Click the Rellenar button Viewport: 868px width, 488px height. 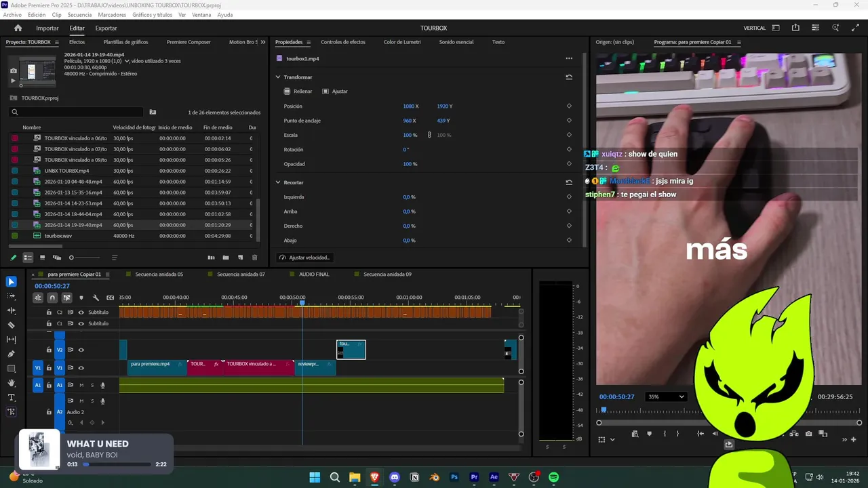point(298,91)
